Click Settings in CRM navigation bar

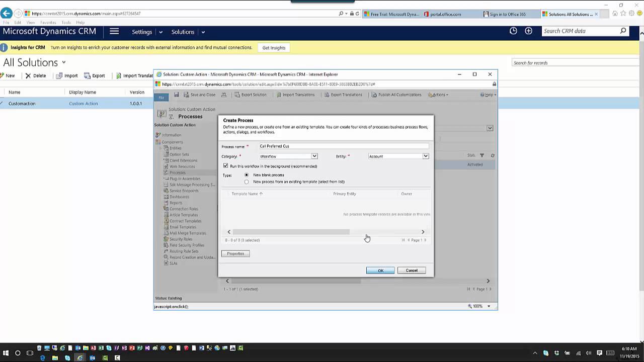click(142, 32)
